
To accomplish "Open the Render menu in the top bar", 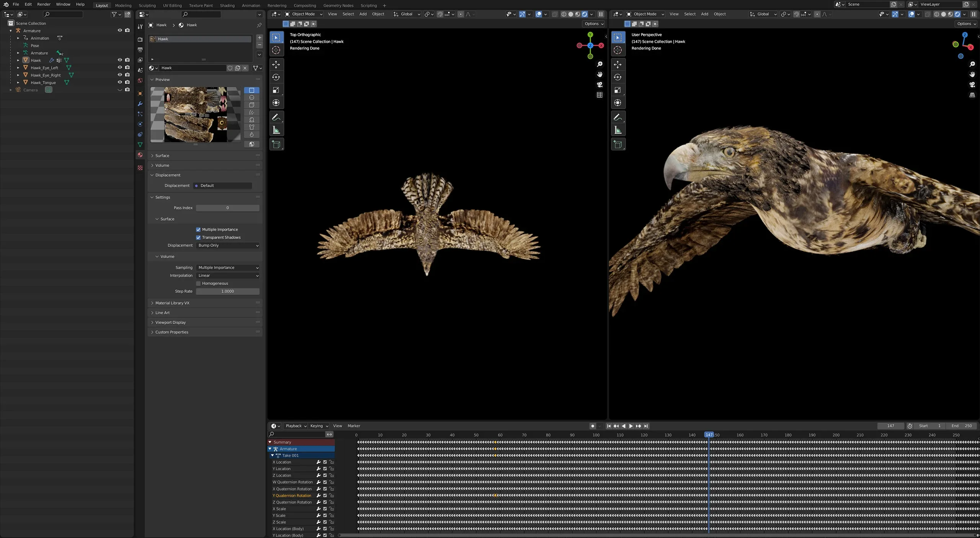I will click(x=44, y=4).
